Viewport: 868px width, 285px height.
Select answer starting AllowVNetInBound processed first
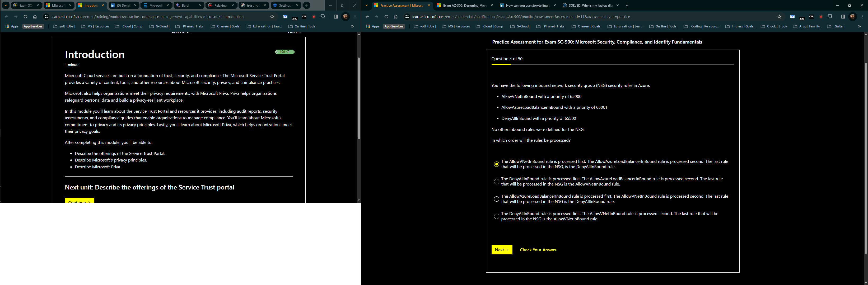[496, 164]
